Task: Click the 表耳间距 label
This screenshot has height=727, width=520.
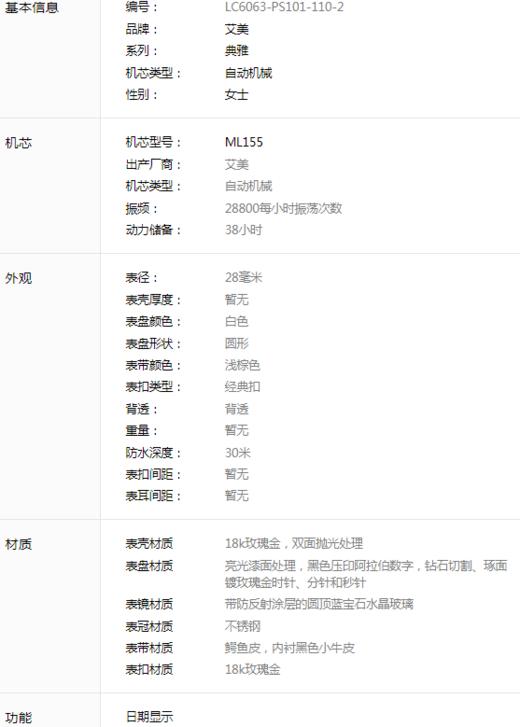Action: (x=153, y=496)
